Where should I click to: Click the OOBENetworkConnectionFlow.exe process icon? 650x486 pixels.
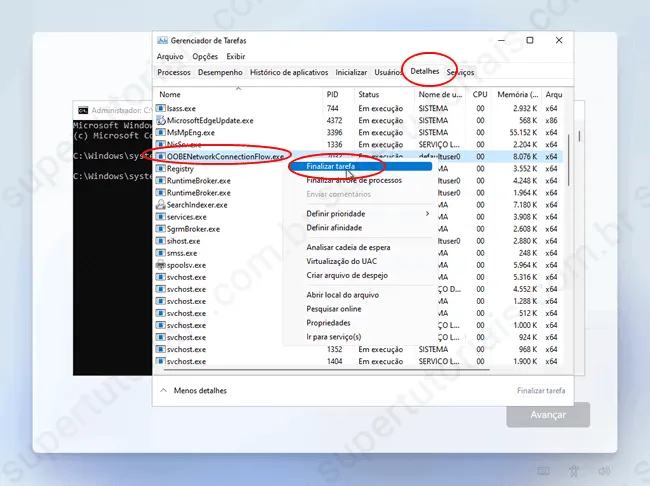[160, 156]
